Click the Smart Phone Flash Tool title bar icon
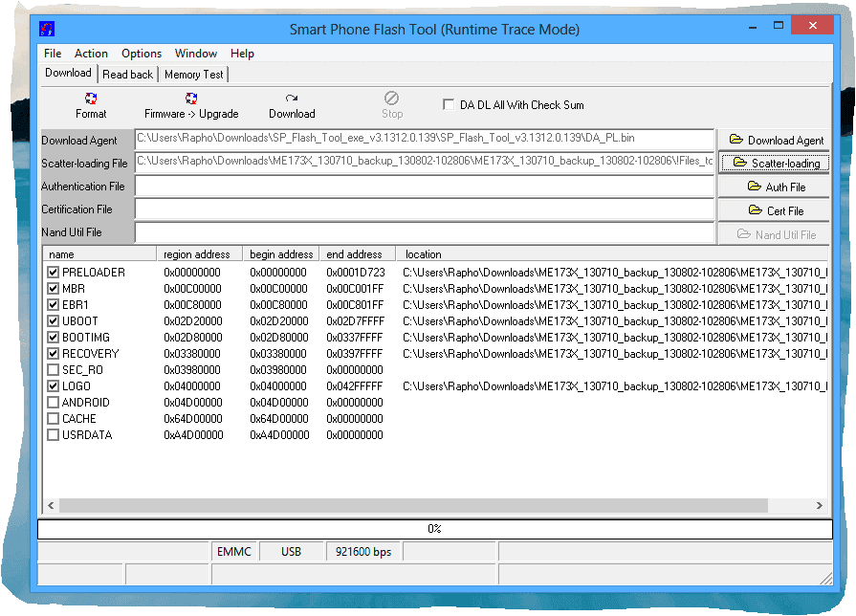This screenshot has height=616, width=856. point(47,29)
